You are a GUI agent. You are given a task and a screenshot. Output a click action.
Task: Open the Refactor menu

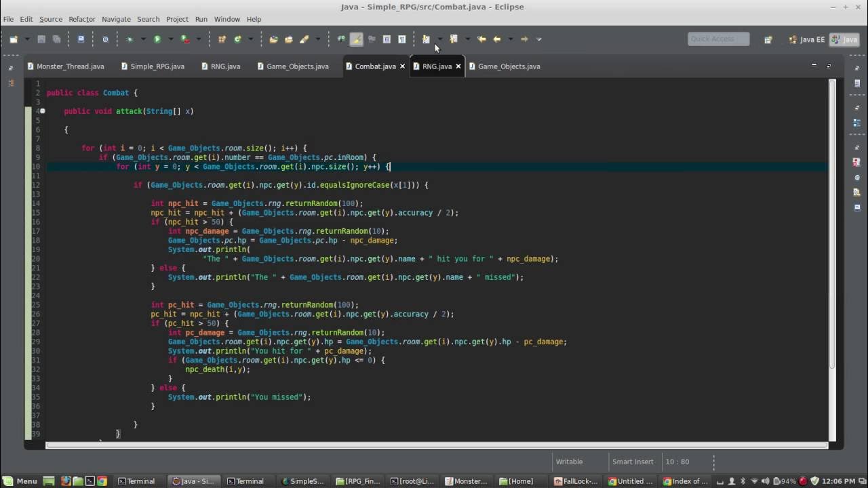[82, 19]
